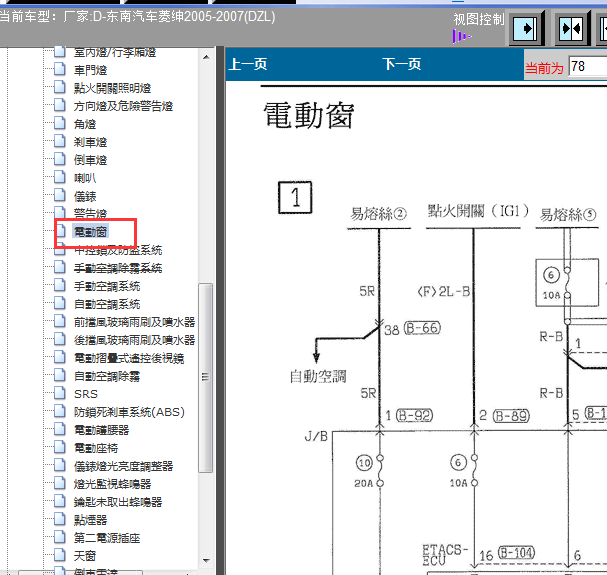Click the document icon beside 剎車燈
Screen dimensions: 607x575
pyautogui.click(x=60, y=141)
